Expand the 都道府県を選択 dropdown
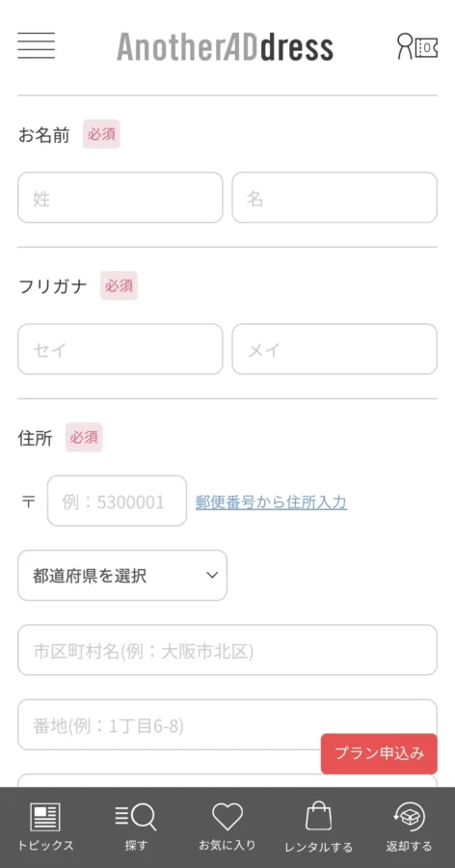This screenshot has height=868, width=455. click(x=122, y=576)
